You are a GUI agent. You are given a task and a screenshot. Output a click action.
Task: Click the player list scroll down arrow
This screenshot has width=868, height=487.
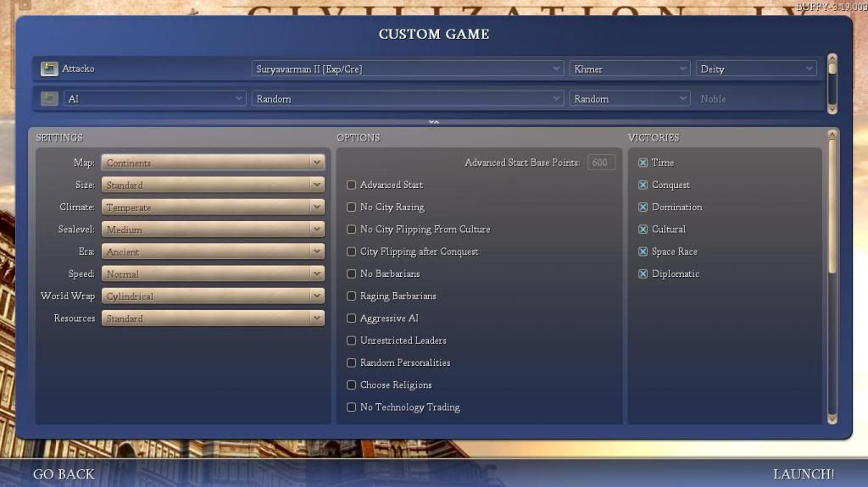pyautogui.click(x=832, y=110)
